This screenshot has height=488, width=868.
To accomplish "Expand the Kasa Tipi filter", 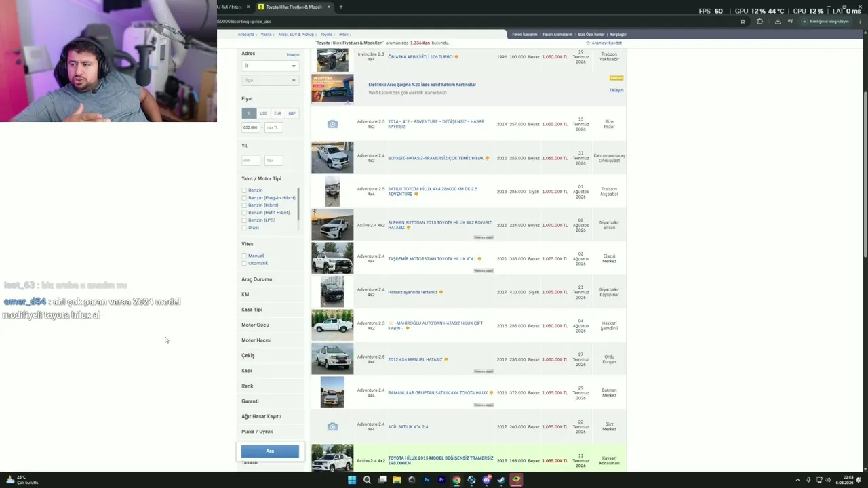I will click(x=252, y=310).
